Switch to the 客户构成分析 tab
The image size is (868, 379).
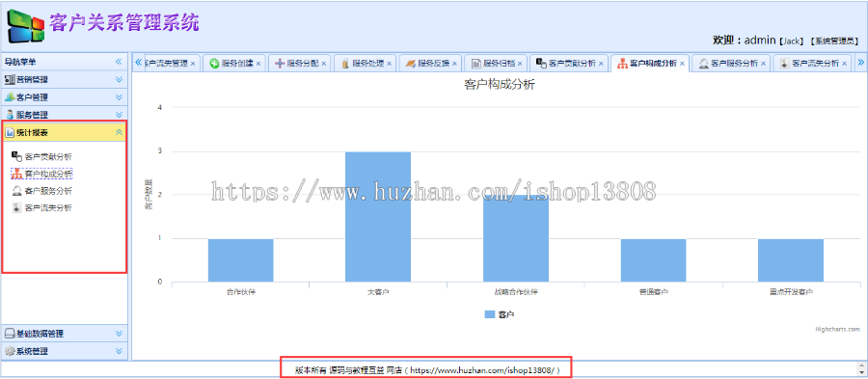click(649, 64)
